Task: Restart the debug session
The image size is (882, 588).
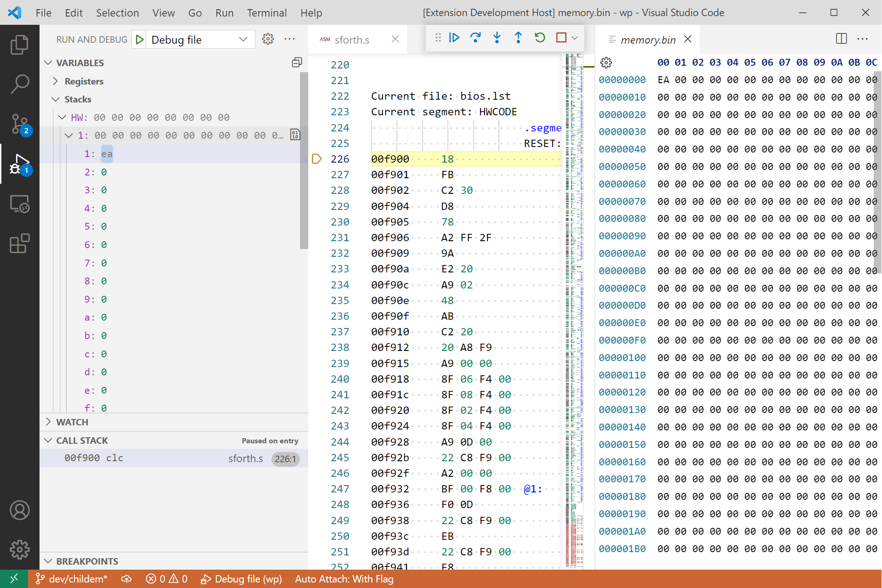Action: 540,38
